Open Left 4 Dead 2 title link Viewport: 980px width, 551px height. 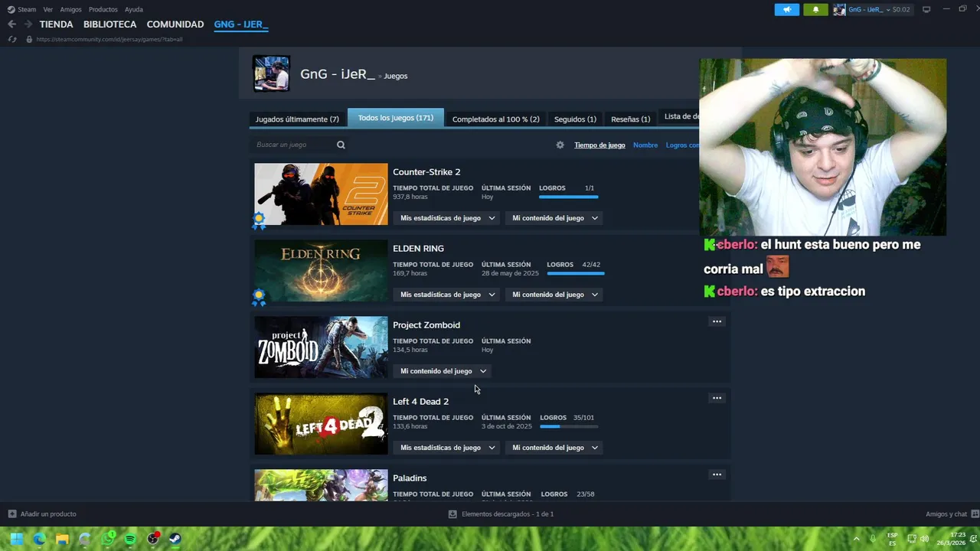(420, 402)
